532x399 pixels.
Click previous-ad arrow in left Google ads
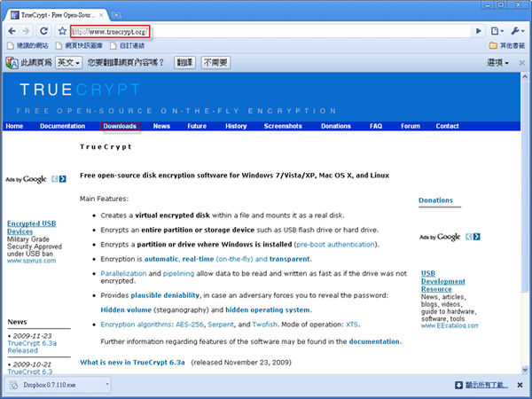(54, 179)
